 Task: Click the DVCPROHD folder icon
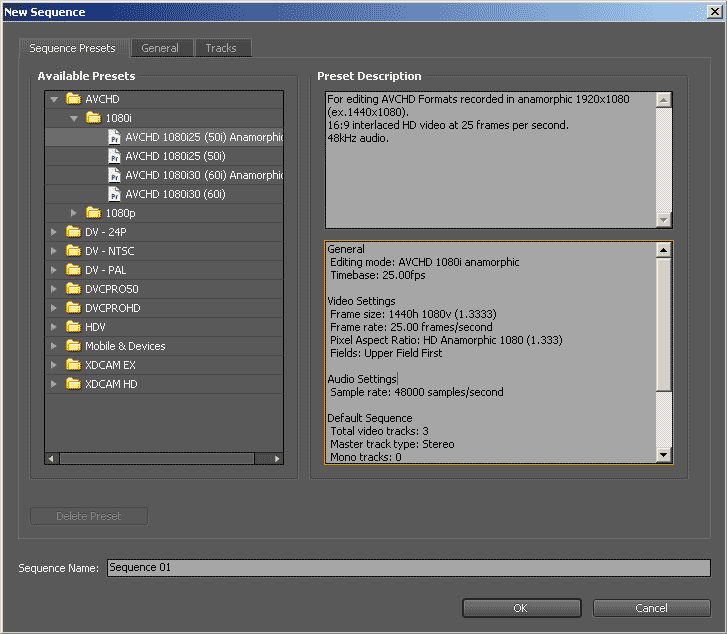pyautogui.click(x=73, y=308)
